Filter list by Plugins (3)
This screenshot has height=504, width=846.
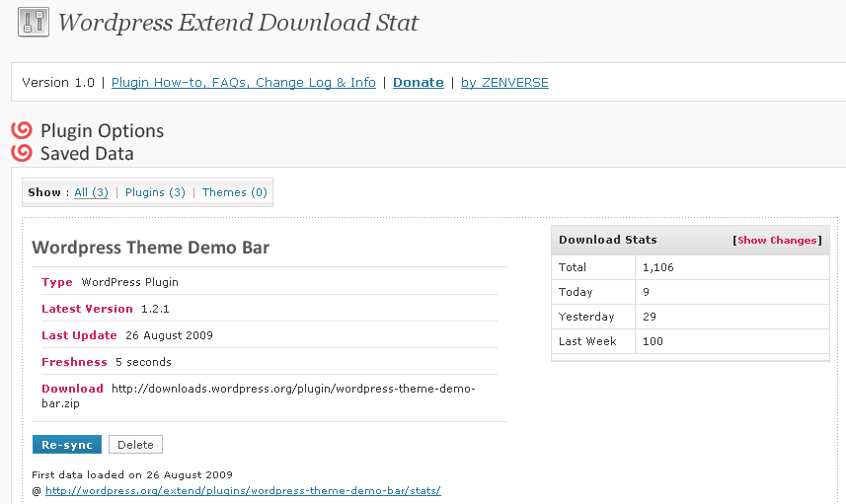(155, 192)
